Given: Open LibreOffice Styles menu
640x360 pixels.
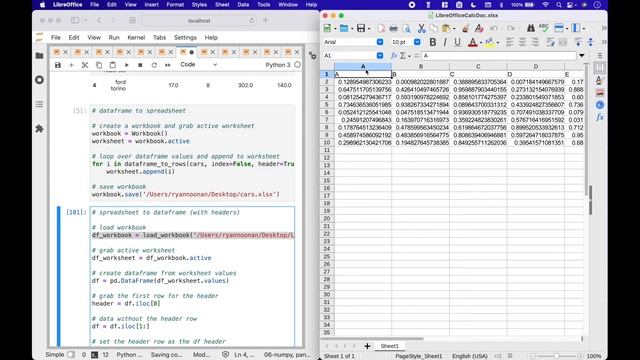Looking at the screenshot, I should point(199,5).
